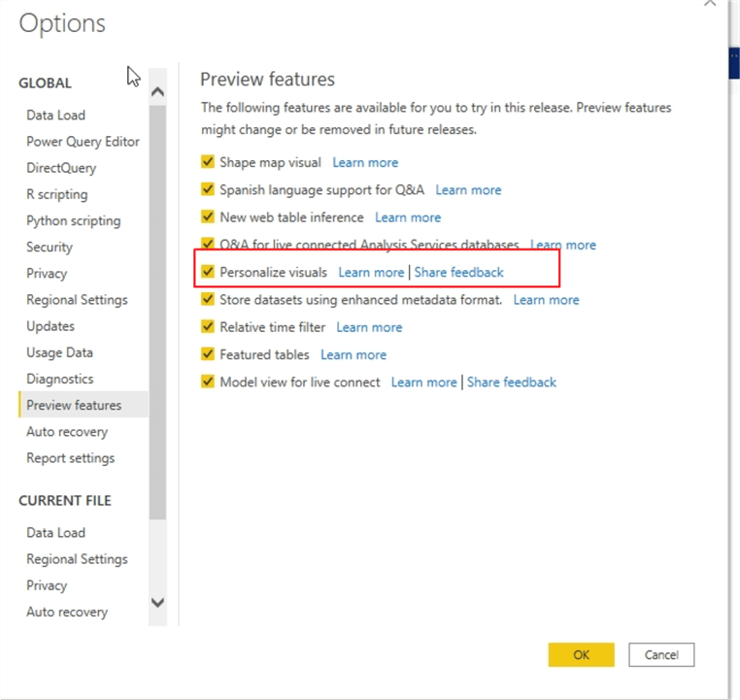740x700 pixels.
Task: Toggle New web table inference checkbox
Action: pyautogui.click(x=207, y=217)
